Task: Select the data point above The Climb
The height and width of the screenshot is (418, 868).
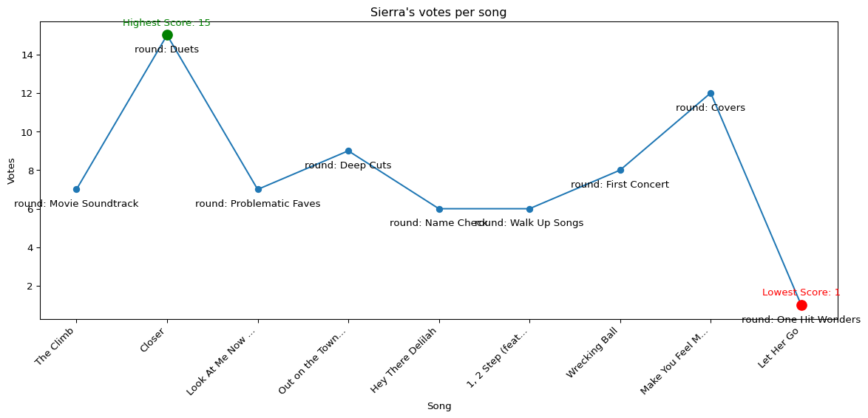Action: [x=76, y=190]
